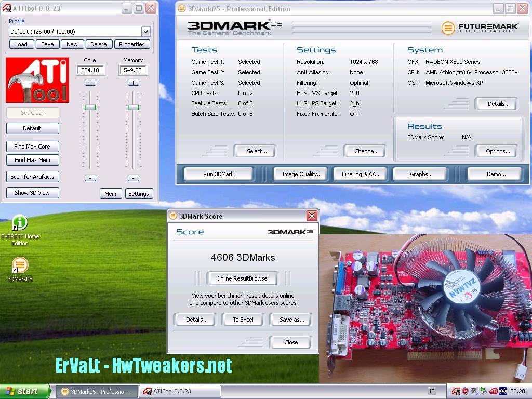Click the Safely Remove Hardware tray icon
The image size is (532, 399).
pos(484,391)
